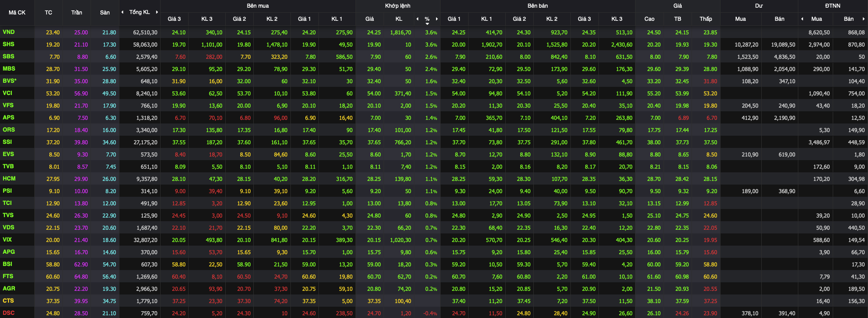Open the SHS stock ticker
This screenshot has width=868, height=318.
coord(8,44)
